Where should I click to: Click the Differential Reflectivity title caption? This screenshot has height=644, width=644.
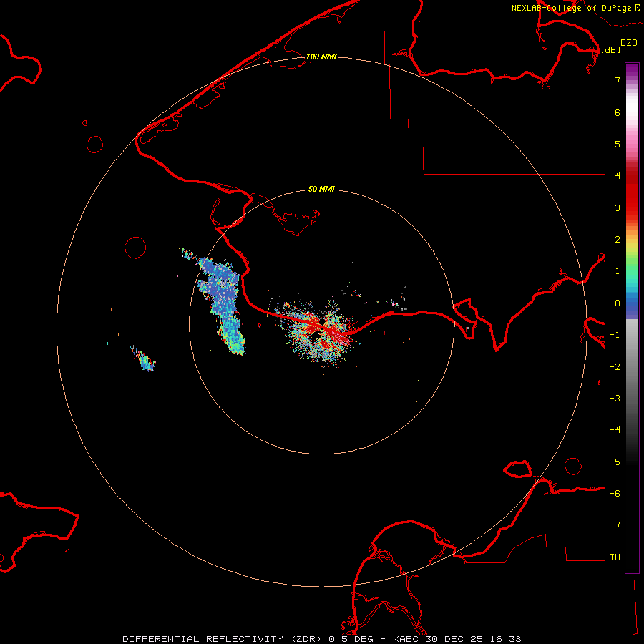point(322,639)
